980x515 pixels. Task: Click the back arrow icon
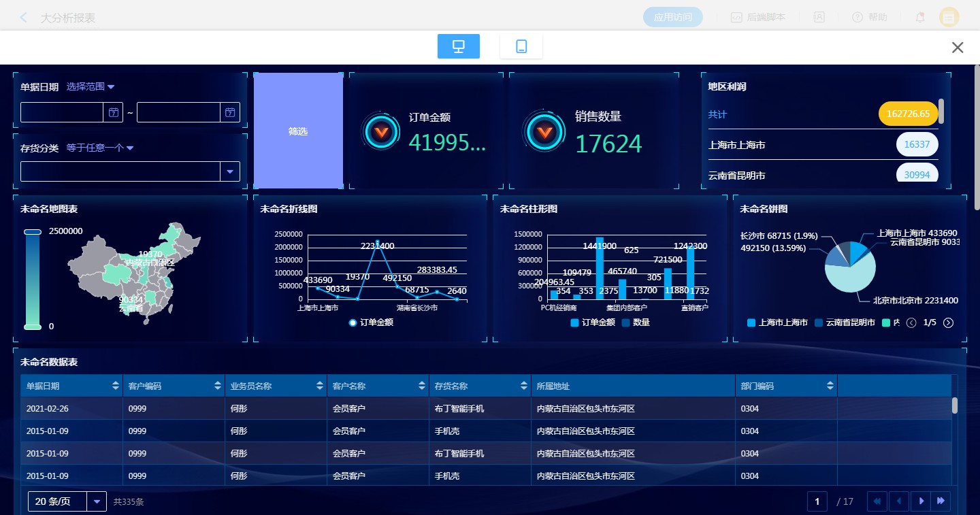[x=24, y=18]
